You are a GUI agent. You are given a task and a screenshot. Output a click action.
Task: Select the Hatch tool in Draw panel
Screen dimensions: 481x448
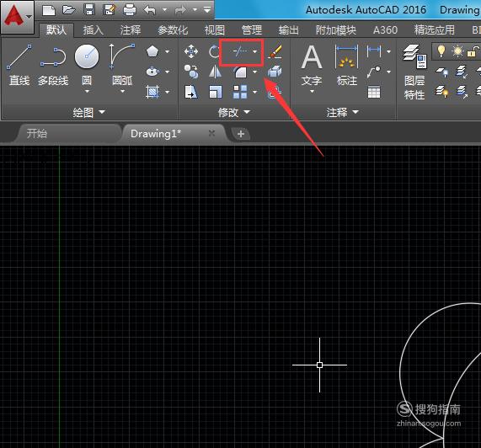tap(152, 92)
